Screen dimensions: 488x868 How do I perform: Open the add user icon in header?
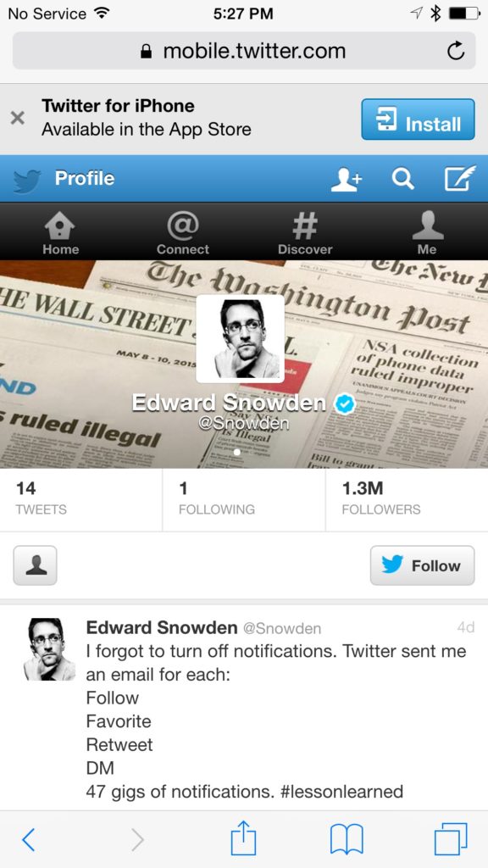point(347,179)
